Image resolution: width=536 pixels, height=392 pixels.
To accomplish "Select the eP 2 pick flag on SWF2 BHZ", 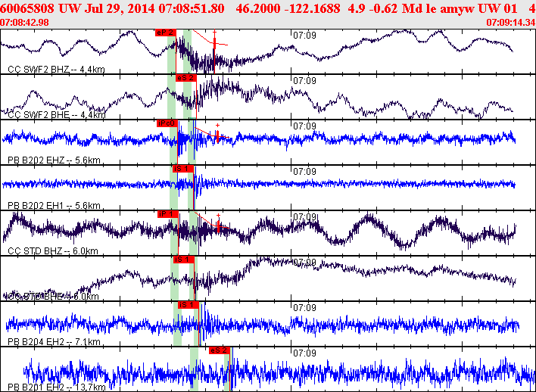I will point(166,33).
